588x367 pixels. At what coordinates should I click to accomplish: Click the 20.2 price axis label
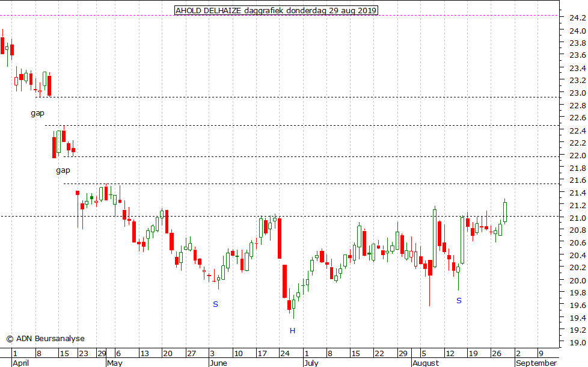pyautogui.click(x=578, y=268)
